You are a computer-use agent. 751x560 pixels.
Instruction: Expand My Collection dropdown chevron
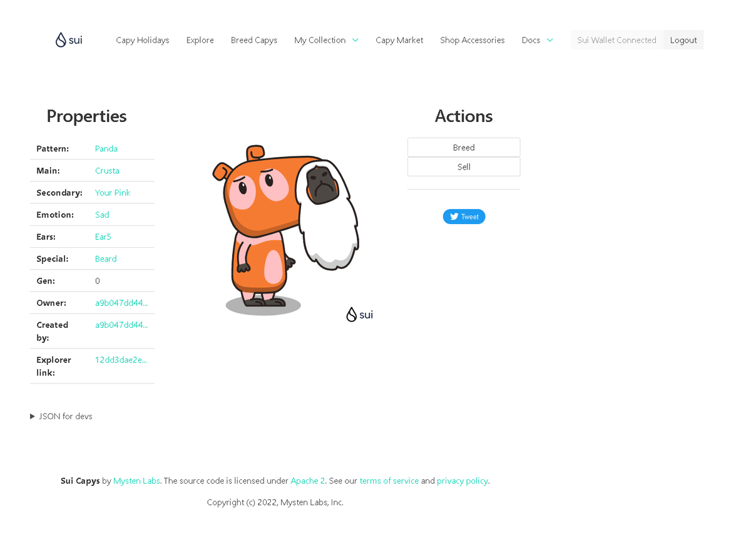355,40
